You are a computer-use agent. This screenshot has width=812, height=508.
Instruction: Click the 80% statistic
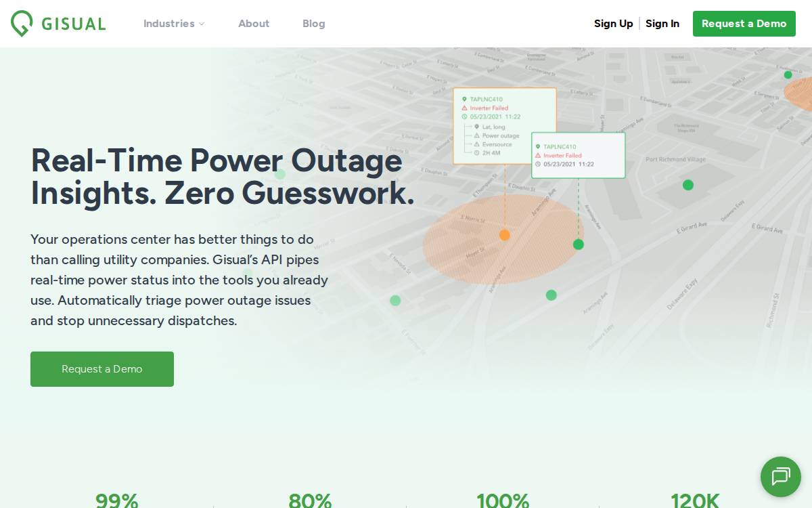coord(310,501)
